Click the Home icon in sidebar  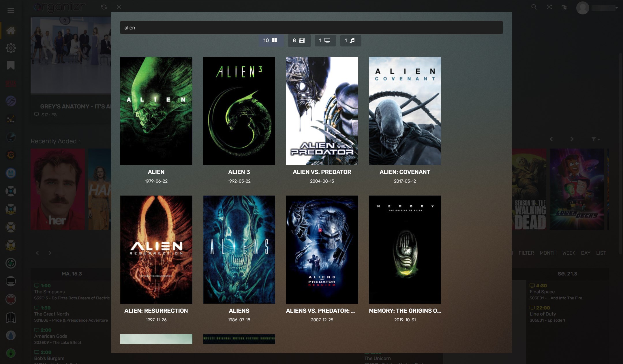(x=11, y=30)
